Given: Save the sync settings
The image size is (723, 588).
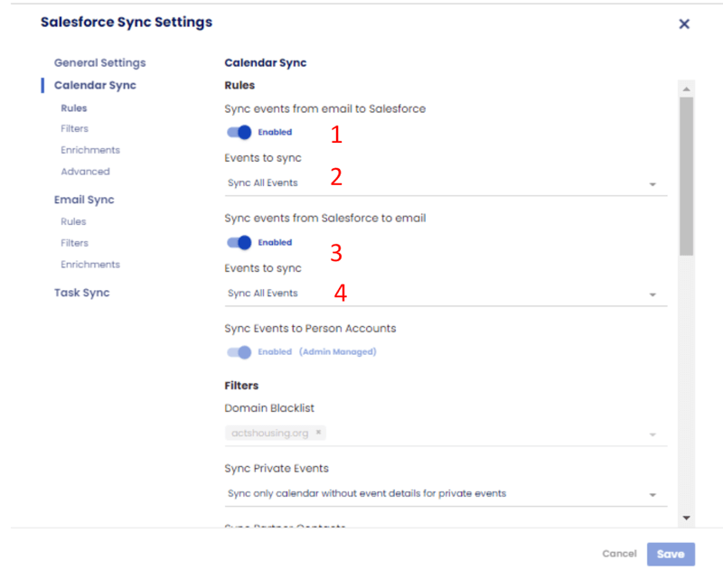Looking at the screenshot, I should point(671,554).
